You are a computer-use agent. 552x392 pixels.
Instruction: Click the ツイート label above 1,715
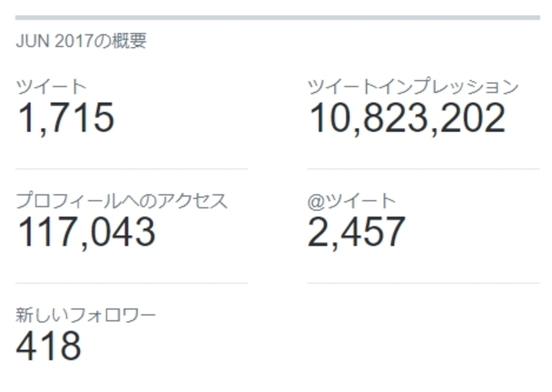click(51, 87)
